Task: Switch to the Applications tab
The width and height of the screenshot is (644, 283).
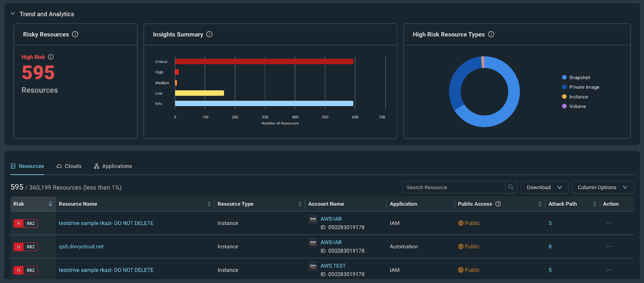Action: 113,166
